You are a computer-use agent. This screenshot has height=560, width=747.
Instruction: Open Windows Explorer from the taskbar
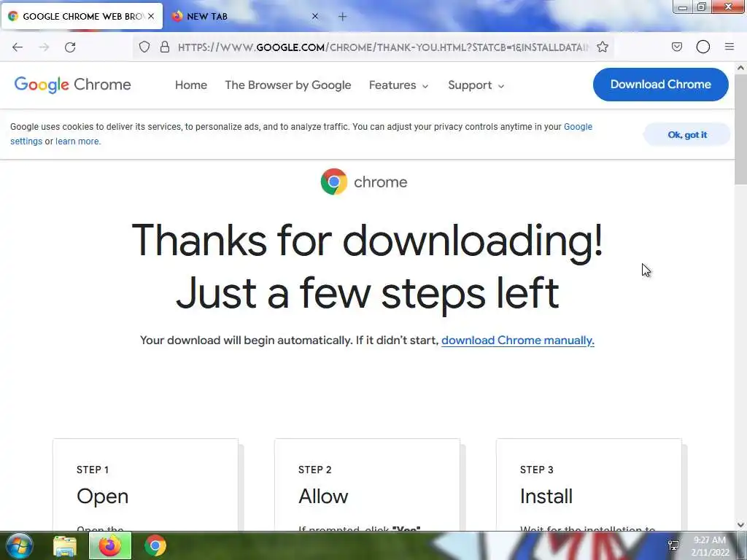65,546
